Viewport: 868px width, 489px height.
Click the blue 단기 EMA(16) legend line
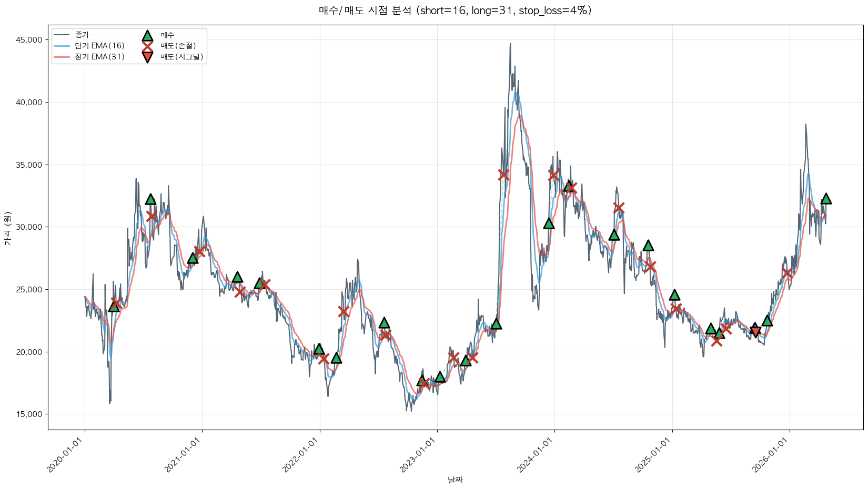click(x=62, y=46)
